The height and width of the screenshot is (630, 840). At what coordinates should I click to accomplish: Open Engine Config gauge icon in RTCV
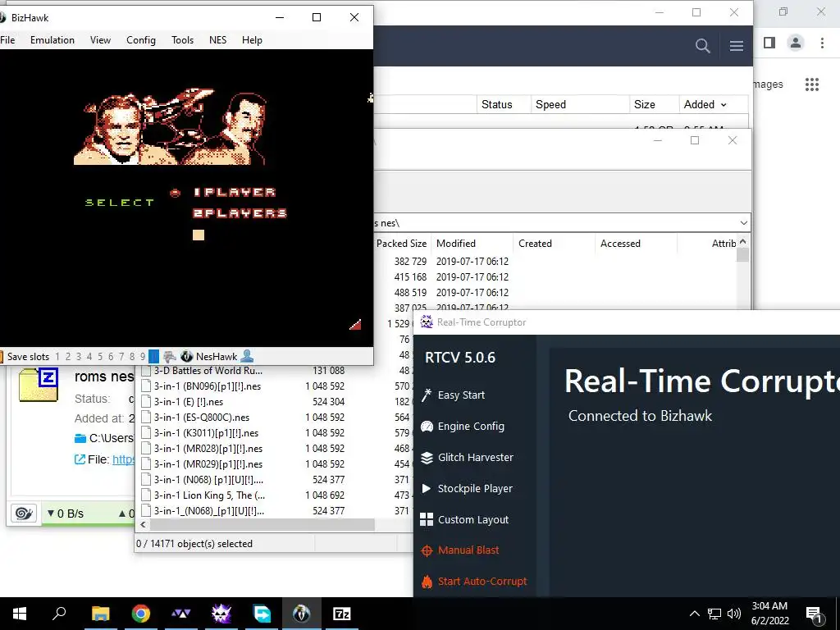pyautogui.click(x=427, y=427)
